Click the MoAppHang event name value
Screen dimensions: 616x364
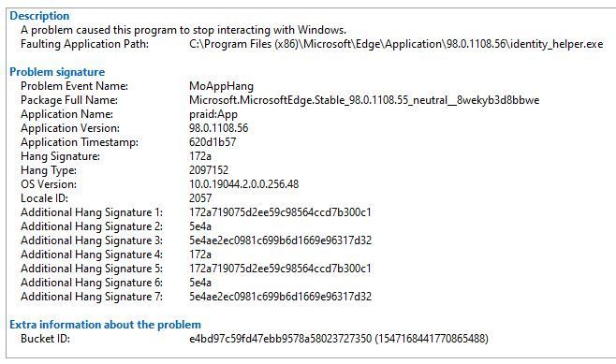[221, 86]
